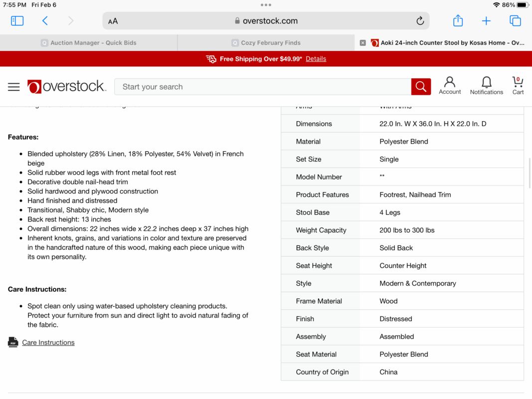This screenshot has width=532, height=399.
Task: Switch to Auction Manager - Quick Bids tab
Action: point(89,43)
